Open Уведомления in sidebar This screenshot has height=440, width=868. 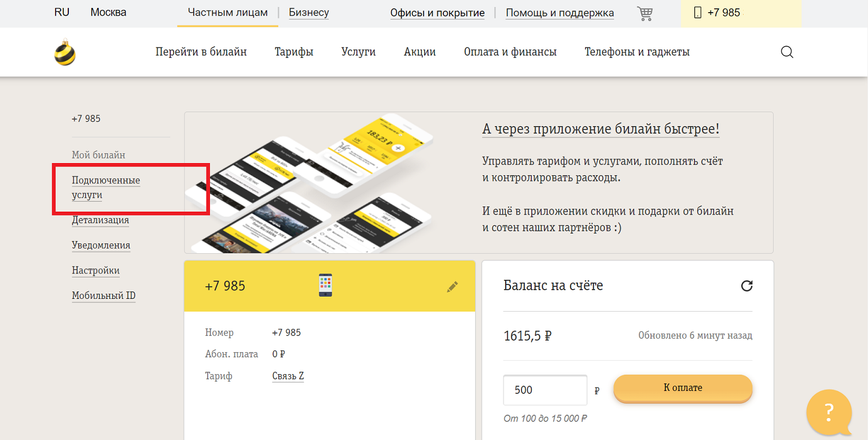(101, 245)
